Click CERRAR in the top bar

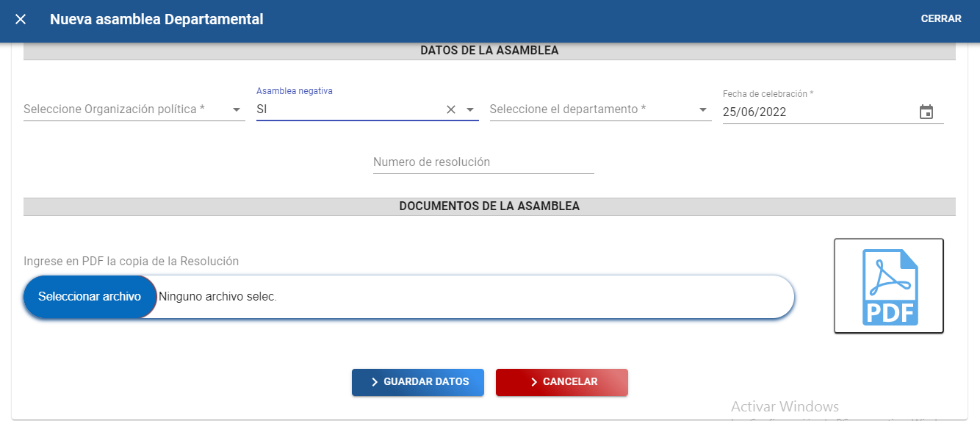pos(940,19)
